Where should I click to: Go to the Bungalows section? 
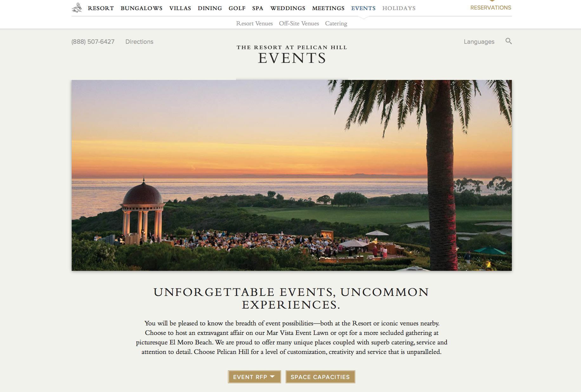(141, 8)
